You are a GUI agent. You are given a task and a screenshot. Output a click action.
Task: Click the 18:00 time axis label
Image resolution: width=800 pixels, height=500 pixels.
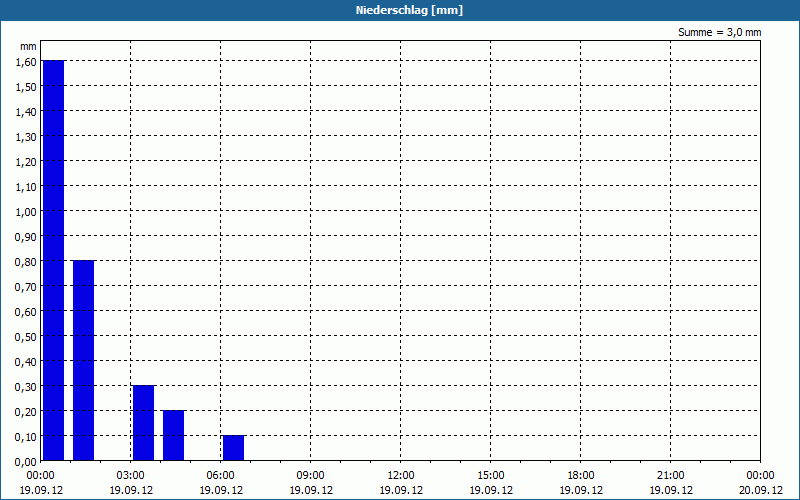click(581, 476)
